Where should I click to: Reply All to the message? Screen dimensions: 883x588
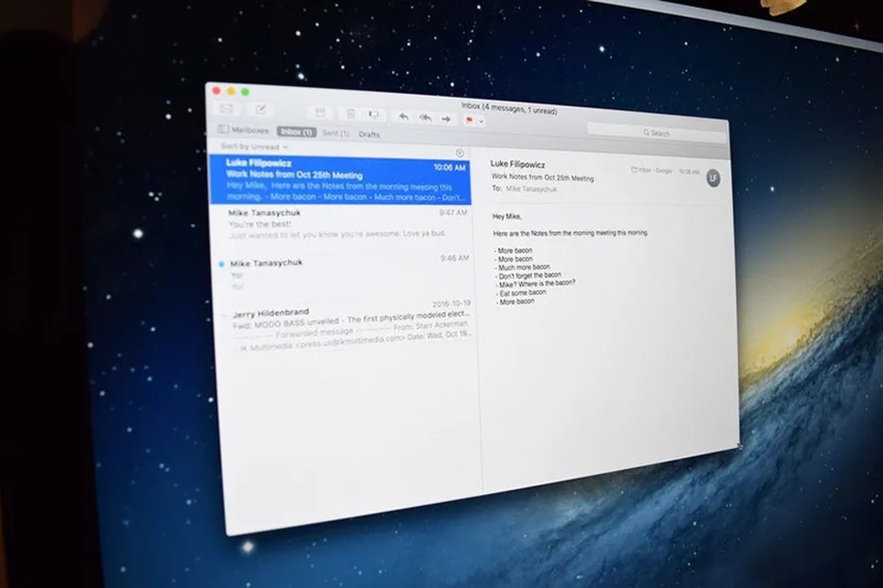[425, 118]
